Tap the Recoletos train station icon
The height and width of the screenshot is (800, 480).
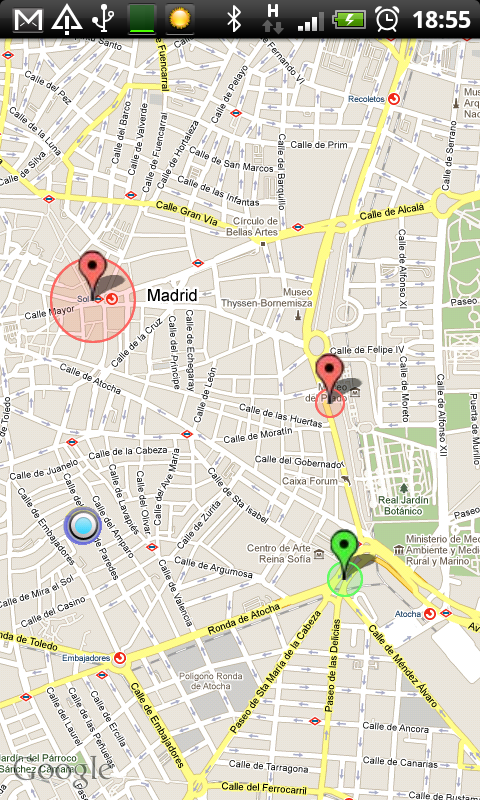tap(393, 99)
